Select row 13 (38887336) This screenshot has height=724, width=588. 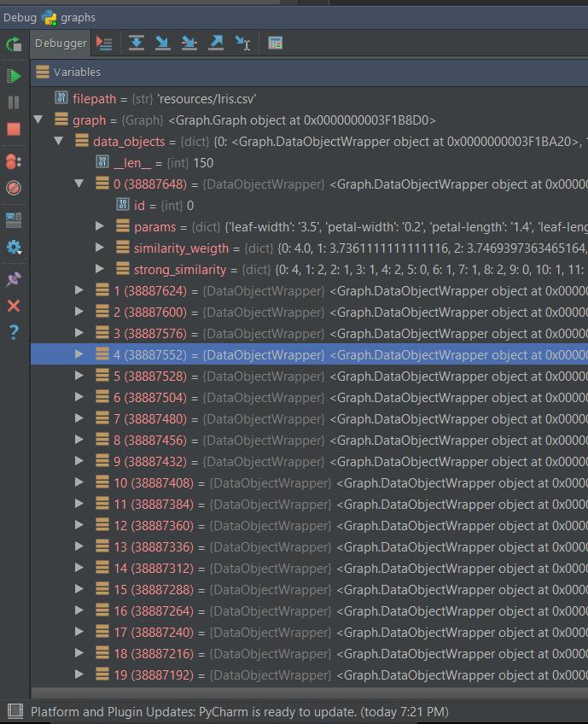(309, 546)
